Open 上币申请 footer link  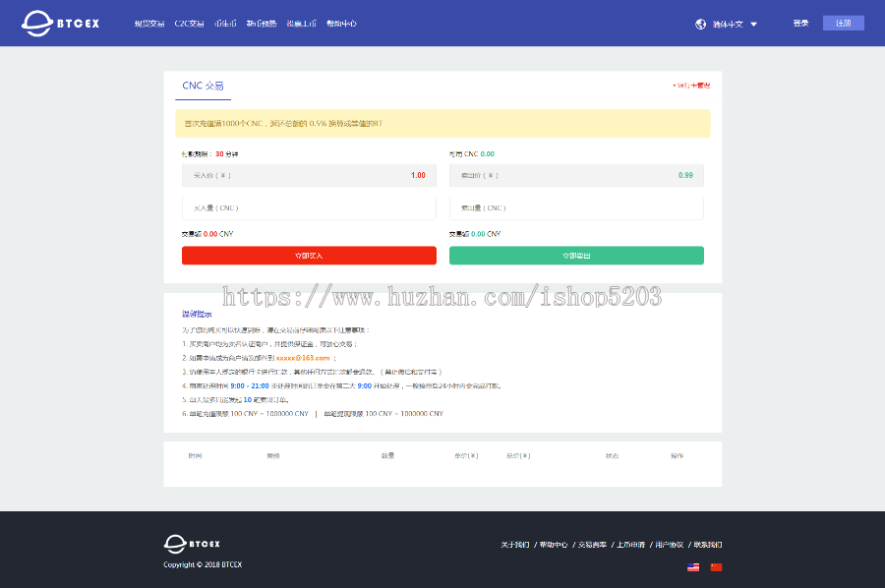point(630,545)
